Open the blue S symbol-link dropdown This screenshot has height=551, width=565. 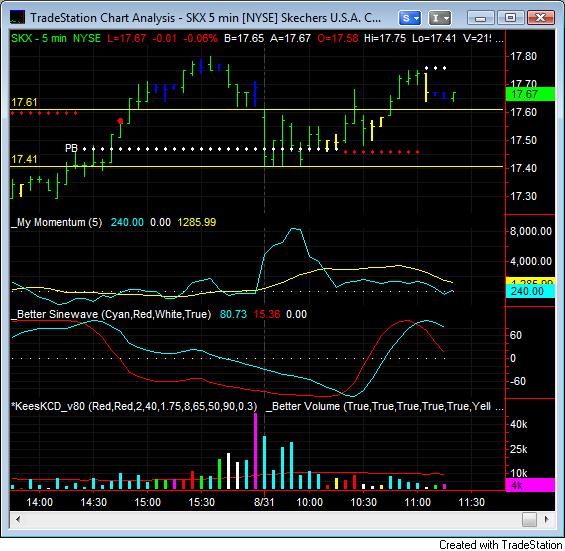click(x=410, y=18)
